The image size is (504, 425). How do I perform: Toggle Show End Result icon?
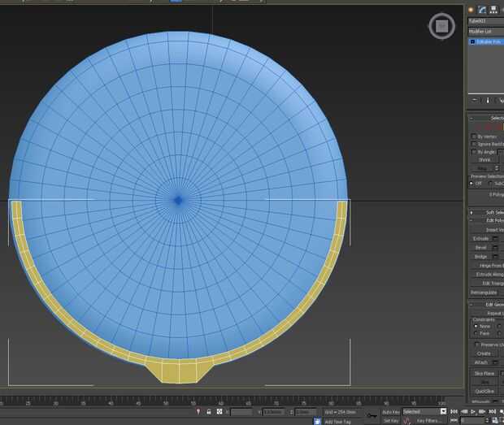pos(488,101)
